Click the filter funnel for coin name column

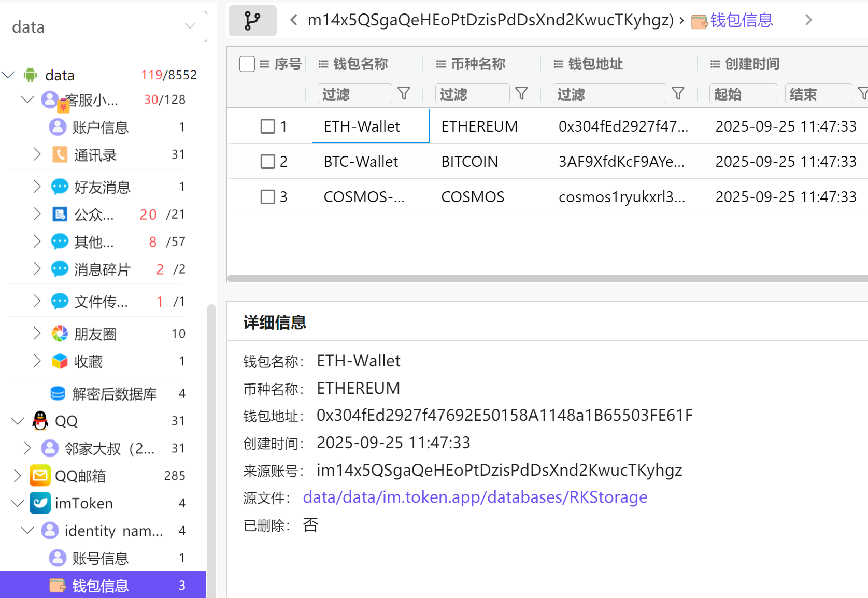[521, 94]
